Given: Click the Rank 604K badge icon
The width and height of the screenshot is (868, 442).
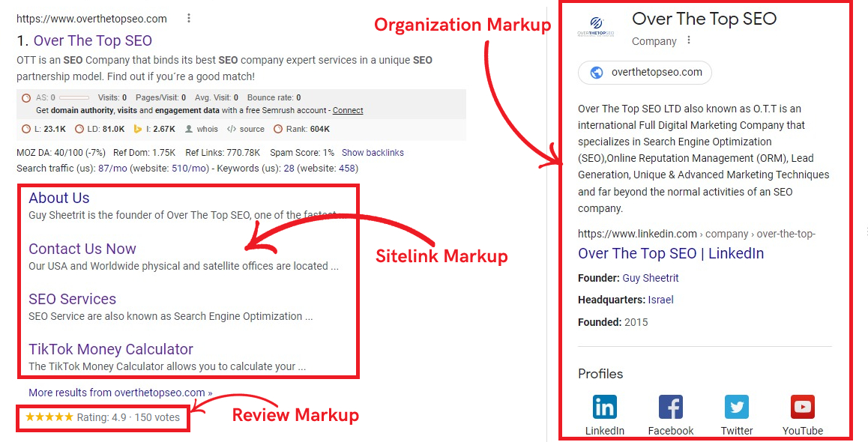Looking at the screenshot, I should click(x=279, y=128).
